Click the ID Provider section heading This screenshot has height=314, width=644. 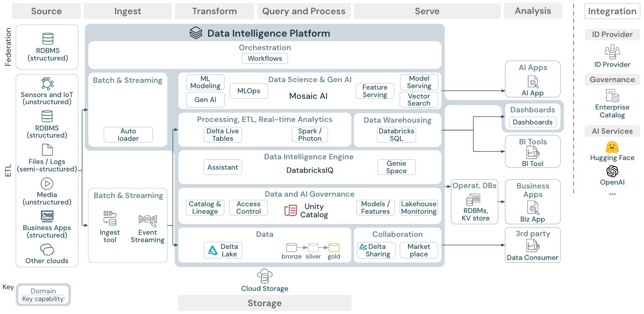point(612,34)
